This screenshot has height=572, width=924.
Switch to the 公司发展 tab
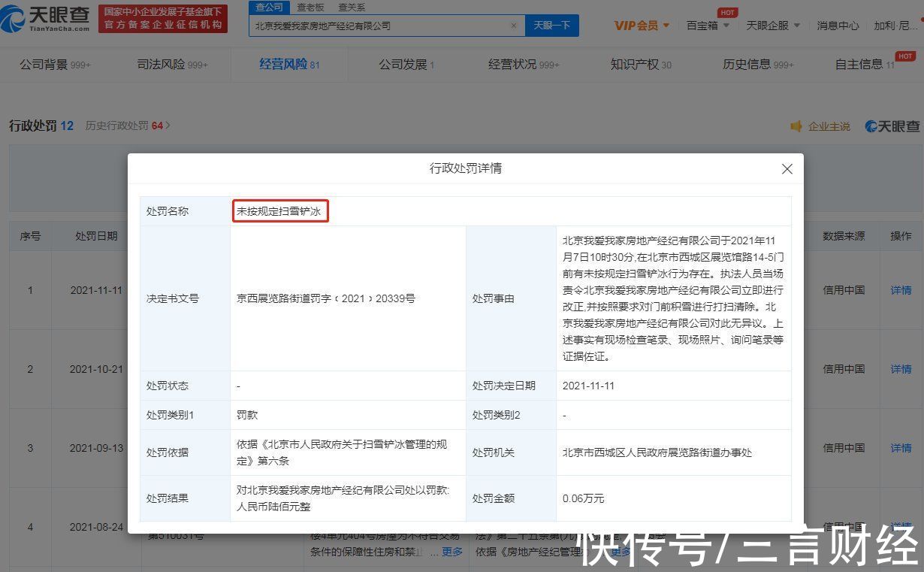(x=406, y=65)
